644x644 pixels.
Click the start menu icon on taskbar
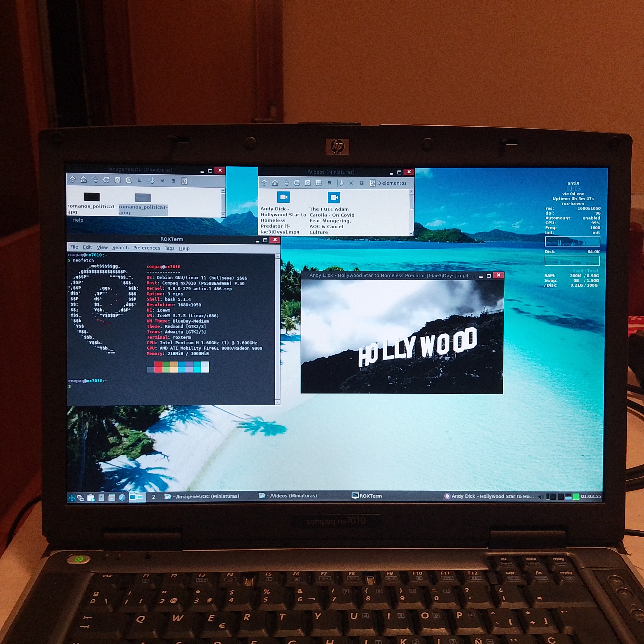(72, 498)
